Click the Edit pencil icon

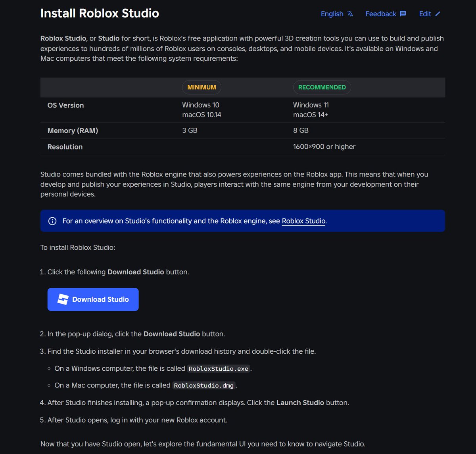pos(438,14)
